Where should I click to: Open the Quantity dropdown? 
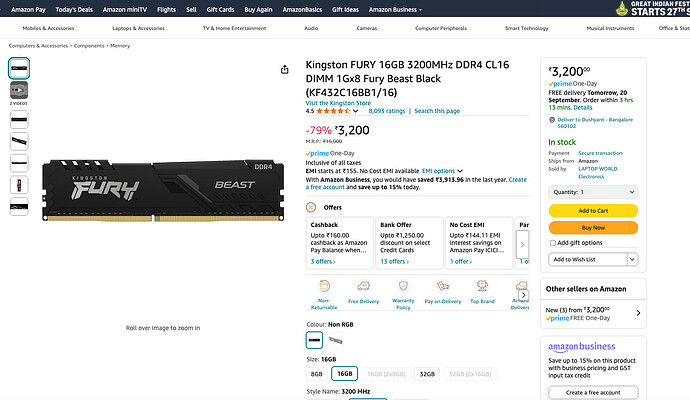tap(593, 192)
